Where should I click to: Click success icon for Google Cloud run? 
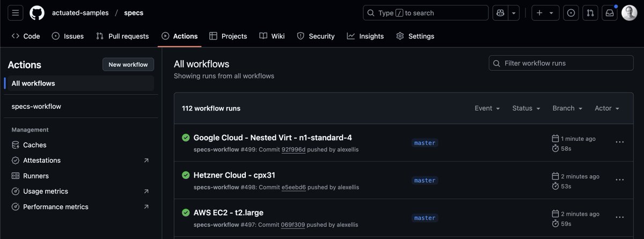coord(186,138)
